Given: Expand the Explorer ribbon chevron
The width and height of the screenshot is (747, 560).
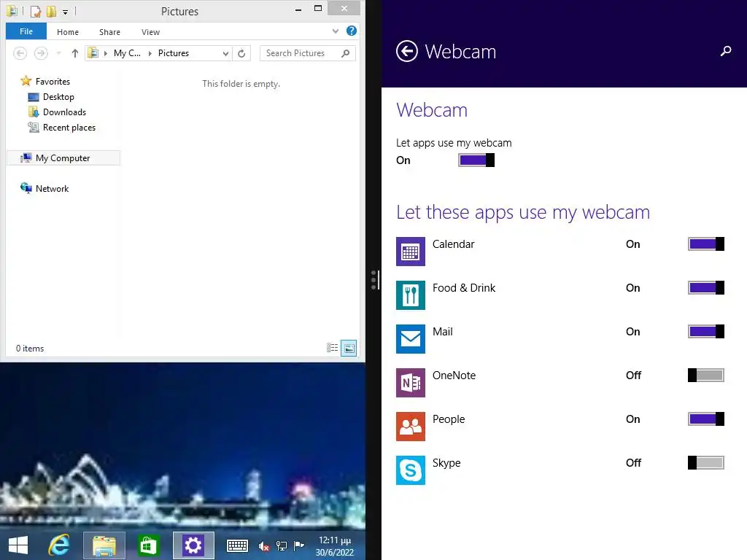Looking at the screenshot, I should pyautogui.click(x=336, y=31).
